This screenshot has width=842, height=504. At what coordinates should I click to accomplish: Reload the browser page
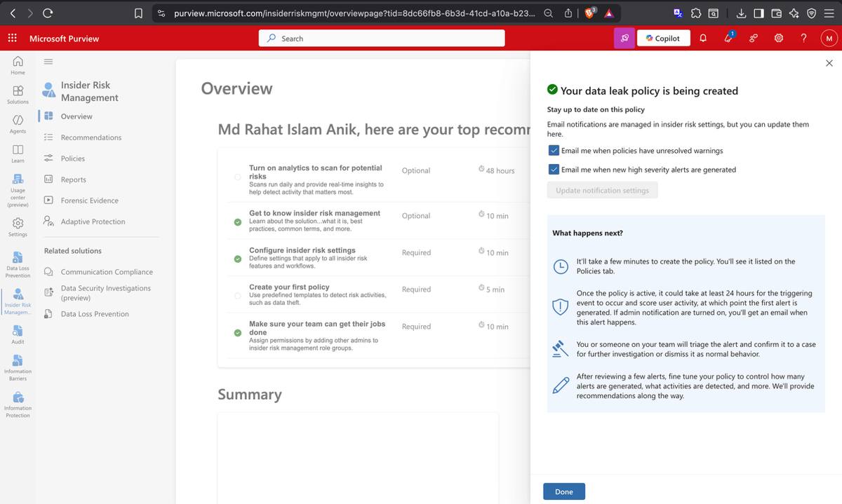(48, 12)
